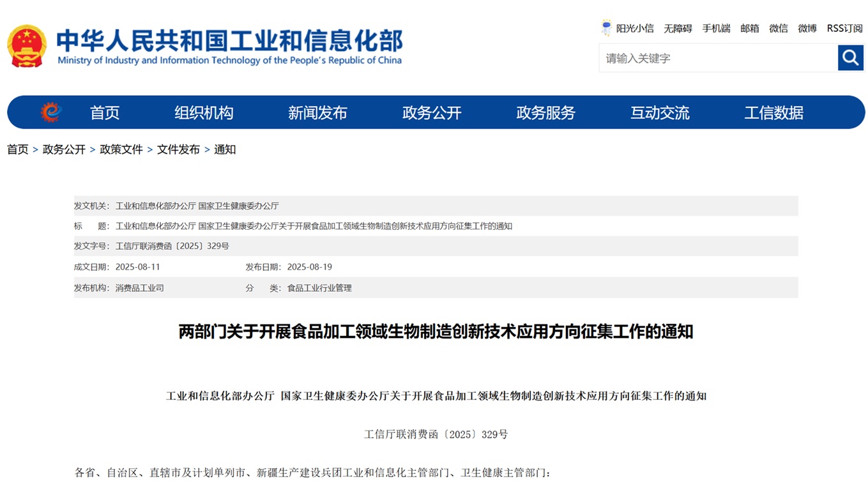Open the 组织机构 menu

[204, 113]
